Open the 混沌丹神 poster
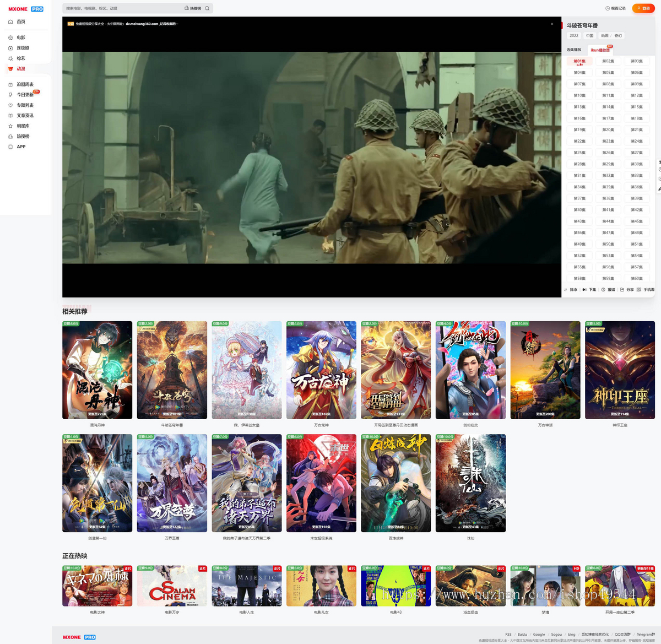This screenshot has height=644, width=661. click(97, 370)
